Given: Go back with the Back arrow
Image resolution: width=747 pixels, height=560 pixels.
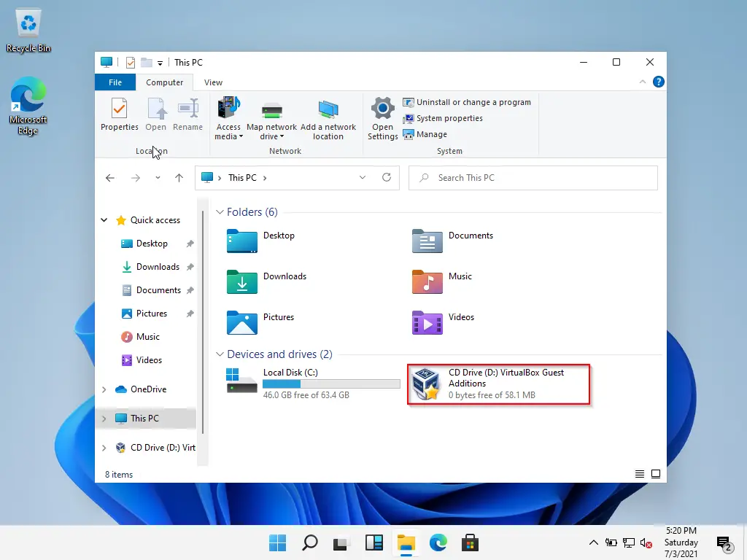Looking at the screenshot, I should [x=110, y=178].
